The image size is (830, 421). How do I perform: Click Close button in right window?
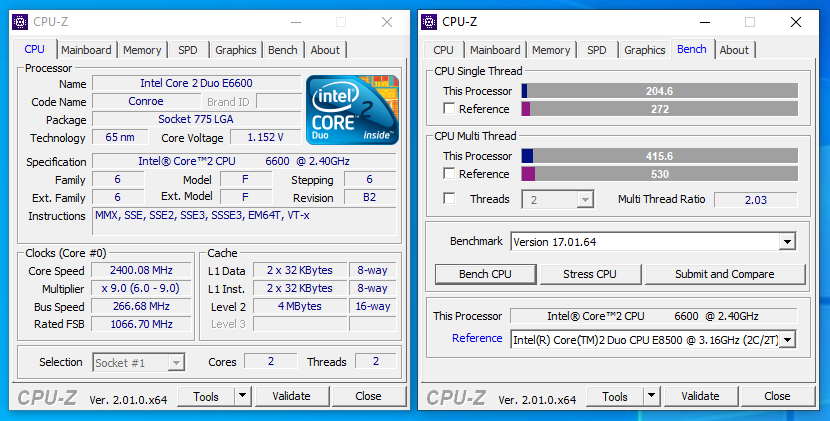[x=777, y=396]
